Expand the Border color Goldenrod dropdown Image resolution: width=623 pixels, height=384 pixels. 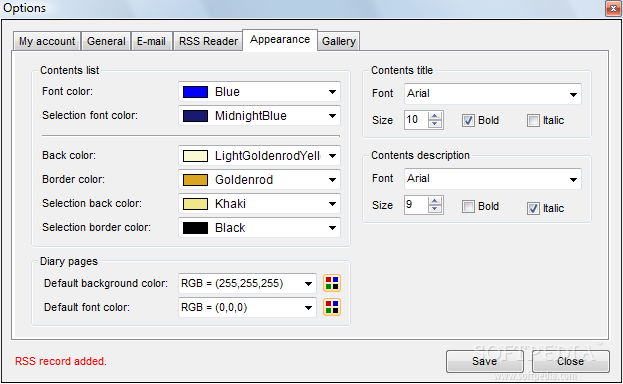coord(259,180)
